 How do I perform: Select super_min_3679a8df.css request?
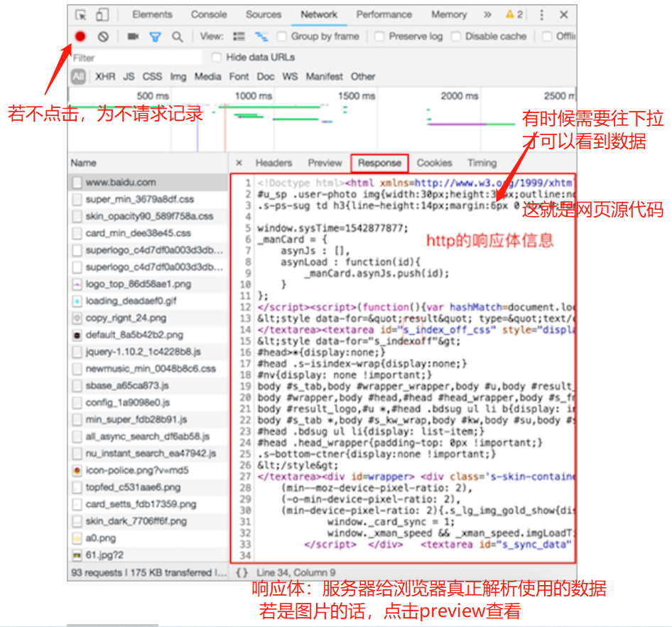pos(148,200)
